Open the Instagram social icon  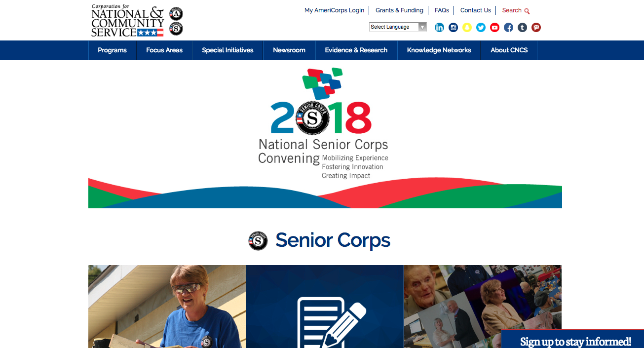tap(453, 28)
